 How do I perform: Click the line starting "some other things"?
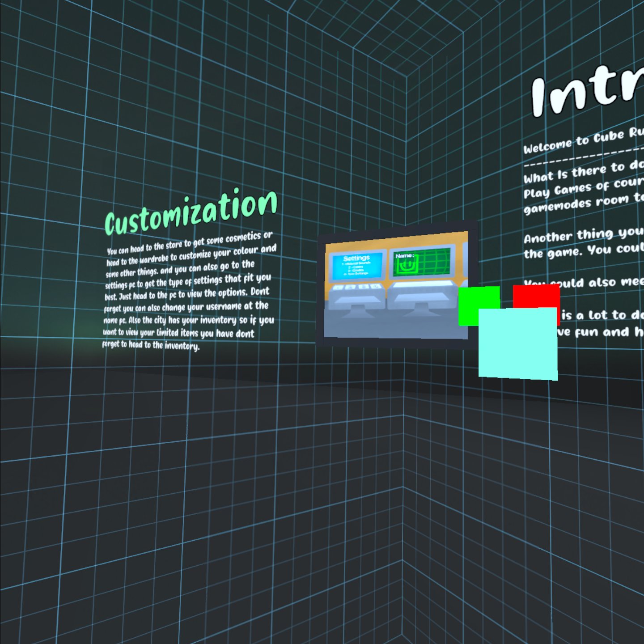click(x=180, y=268)
